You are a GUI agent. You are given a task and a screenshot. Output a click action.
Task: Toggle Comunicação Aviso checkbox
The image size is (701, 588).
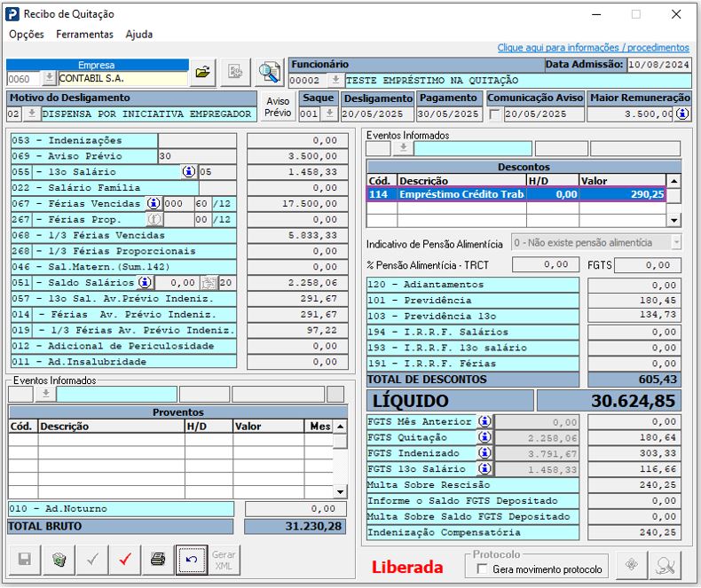pos(494,114)
